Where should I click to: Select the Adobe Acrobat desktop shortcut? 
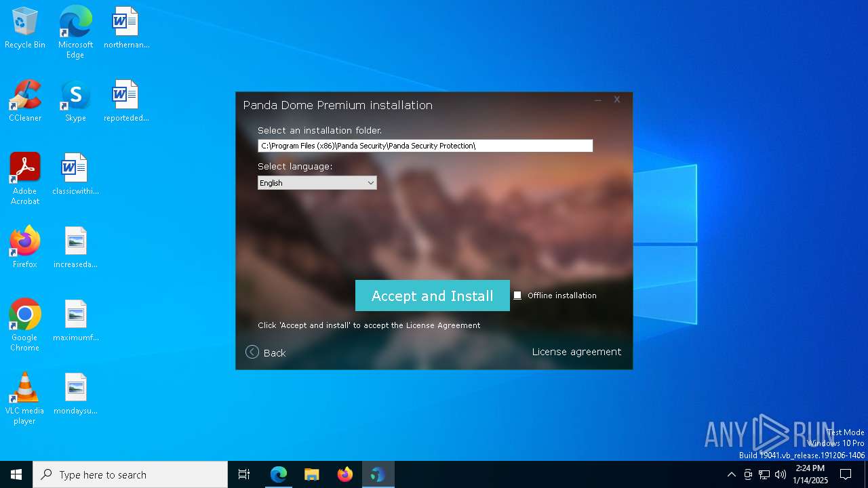click(x=25, y=179)
